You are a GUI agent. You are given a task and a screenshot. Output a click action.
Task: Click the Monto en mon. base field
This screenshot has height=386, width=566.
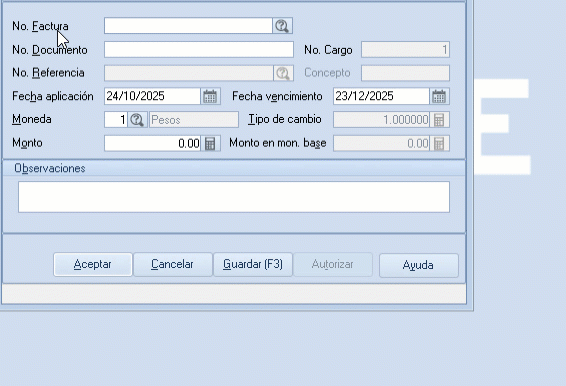(381, 144)
